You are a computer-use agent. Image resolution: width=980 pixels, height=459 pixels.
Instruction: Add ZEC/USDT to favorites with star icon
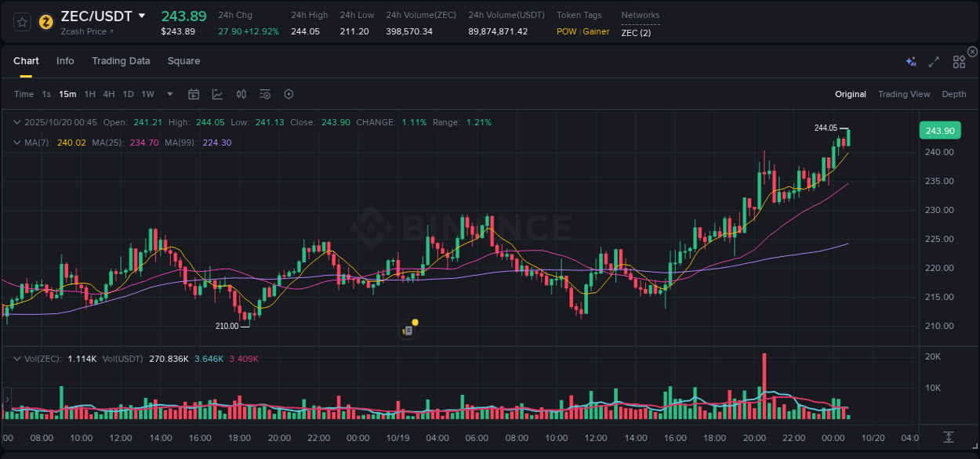[x=21, y=22]
